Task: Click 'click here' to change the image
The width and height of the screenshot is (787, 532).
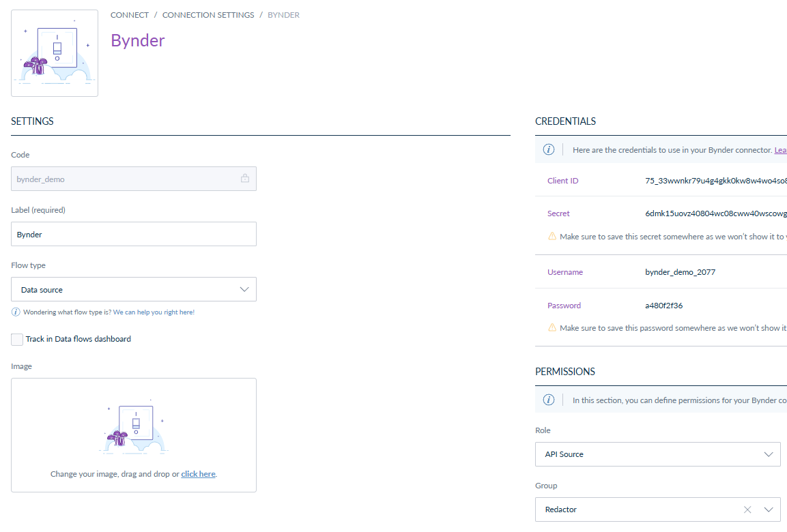Action: [198, 473]
